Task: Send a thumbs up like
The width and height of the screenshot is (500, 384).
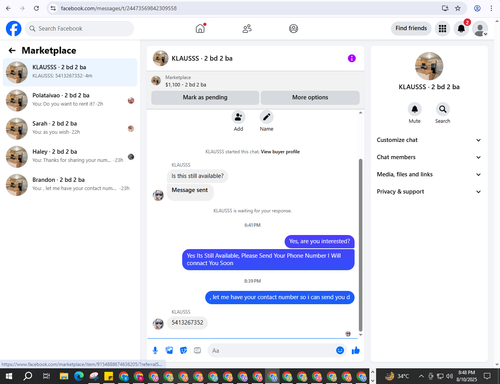Action: pos(356,350)
